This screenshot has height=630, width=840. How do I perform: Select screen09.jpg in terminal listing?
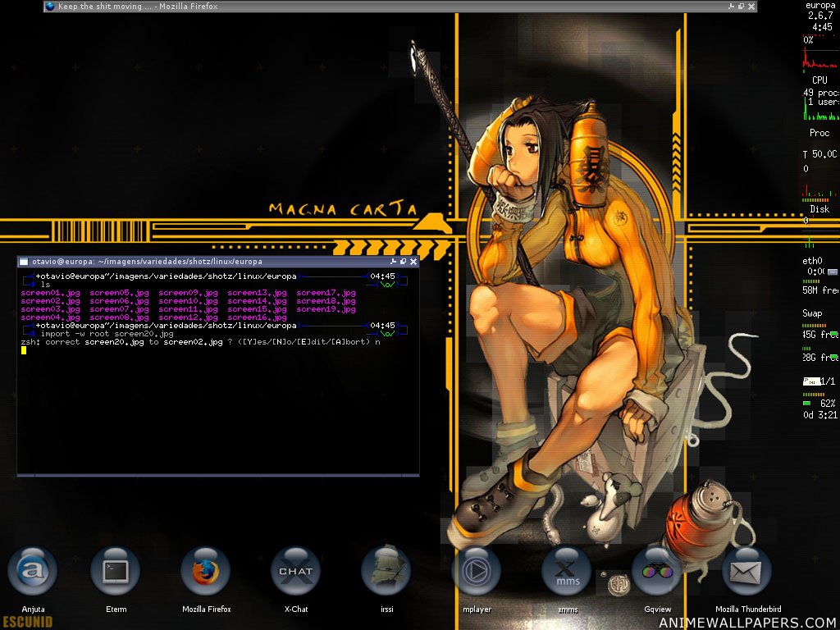(x=188, y=293)
